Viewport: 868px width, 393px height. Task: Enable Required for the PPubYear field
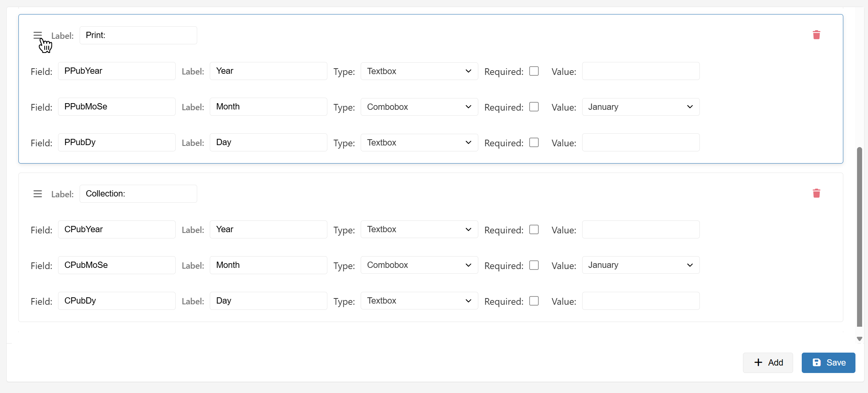pos(534,71)
